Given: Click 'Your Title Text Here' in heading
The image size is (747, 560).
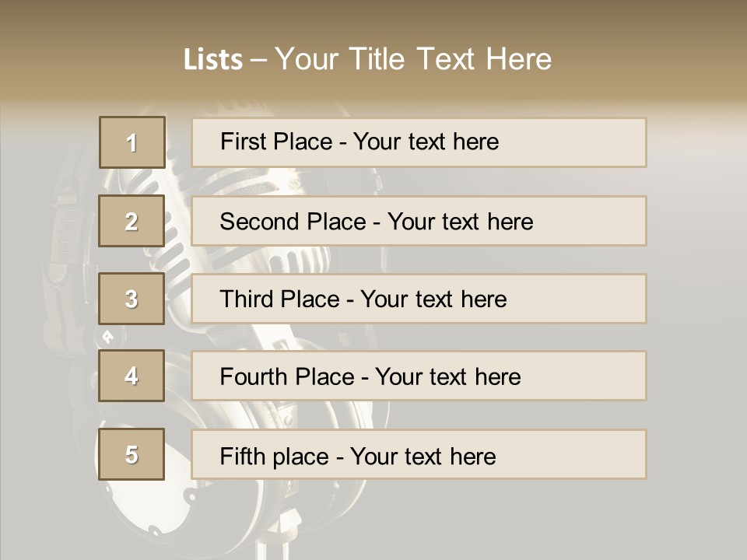Looking at the screenshot, I should [x=413, y=59].
